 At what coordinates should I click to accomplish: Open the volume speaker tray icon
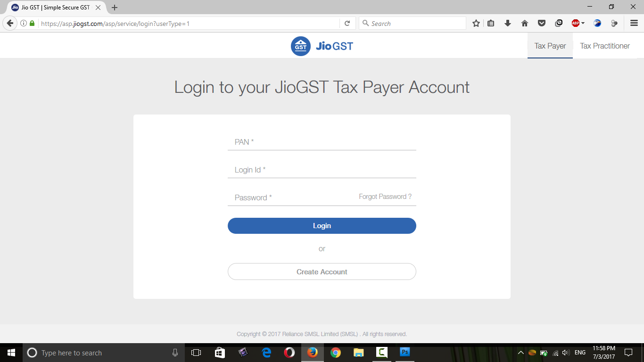pyautogui.click(x=566, y=353)
